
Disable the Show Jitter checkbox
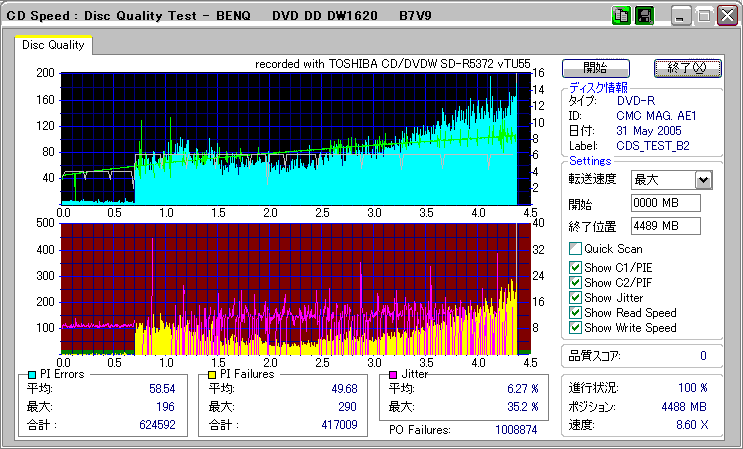point(574,298)
